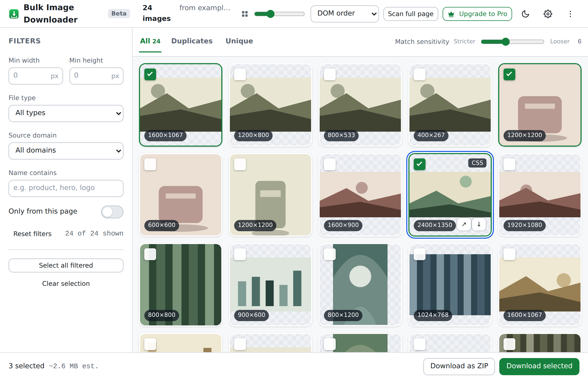Open the Source domain All domains dropdown
Viewport: 588px width, 380px height.
(66, 151)
